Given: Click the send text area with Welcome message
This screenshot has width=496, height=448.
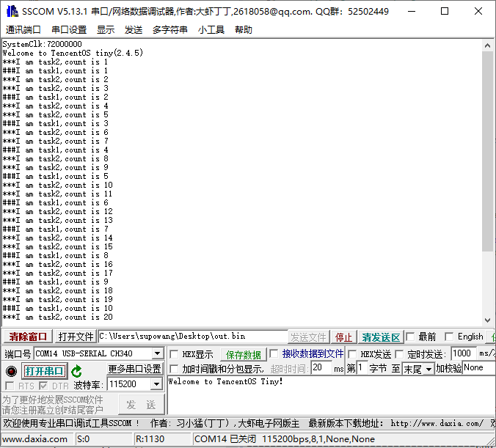Looking at the screenshot, I should pos(331,395).
